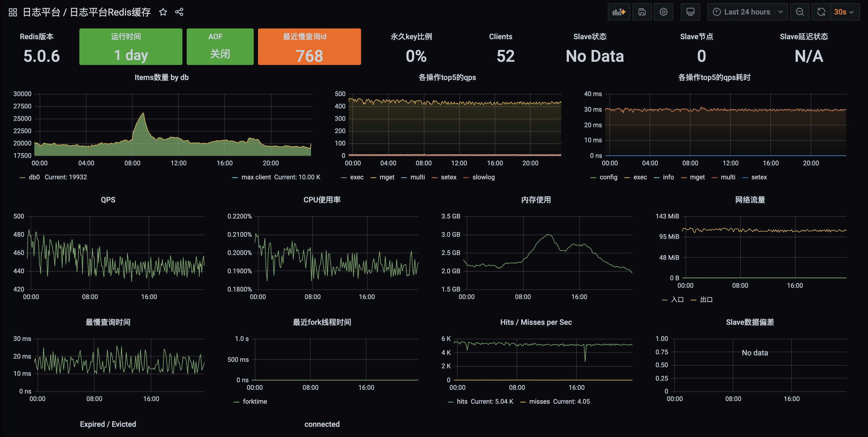Star this dashboard as favorite
Viewport: 868px width, 437px height.
pyautogui.click(x=163, y=12)
